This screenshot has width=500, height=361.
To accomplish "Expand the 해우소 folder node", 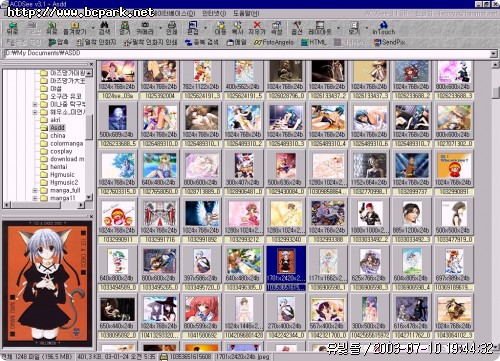I will [x=35, y=112].
